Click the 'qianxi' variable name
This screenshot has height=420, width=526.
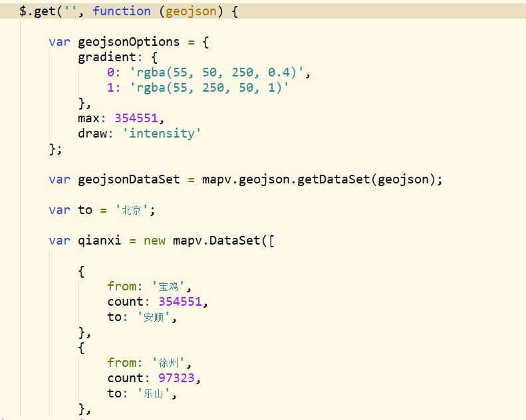coord(99,241)
